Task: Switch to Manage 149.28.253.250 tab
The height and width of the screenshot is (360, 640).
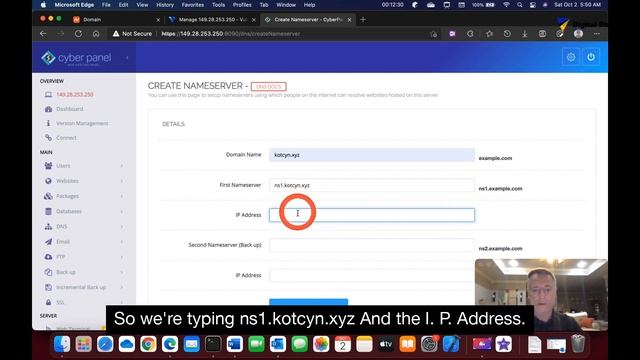Action: coord(212,20)
